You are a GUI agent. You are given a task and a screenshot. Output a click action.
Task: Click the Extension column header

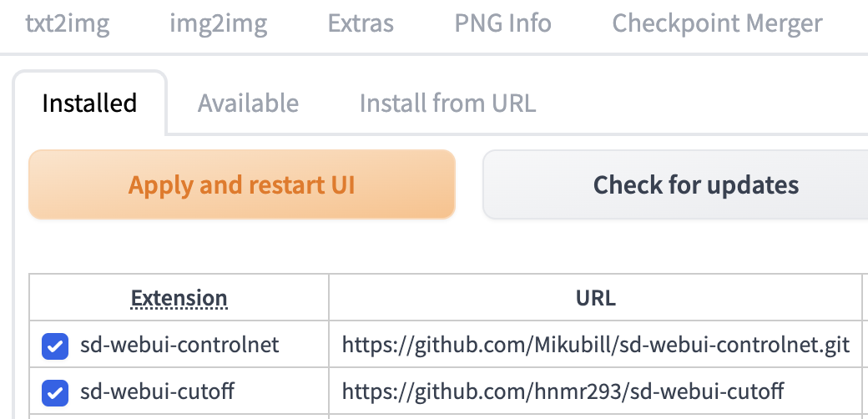point(179,298)
